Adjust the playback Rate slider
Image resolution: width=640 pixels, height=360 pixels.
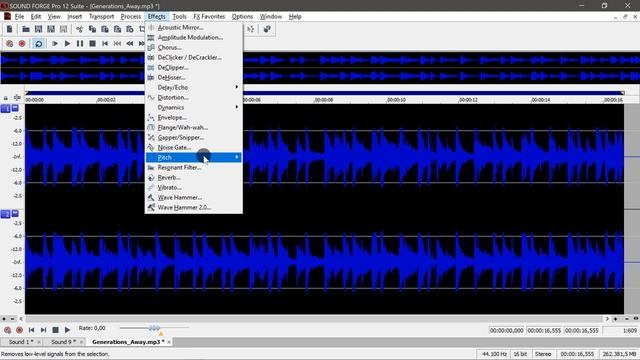(154, 328)
